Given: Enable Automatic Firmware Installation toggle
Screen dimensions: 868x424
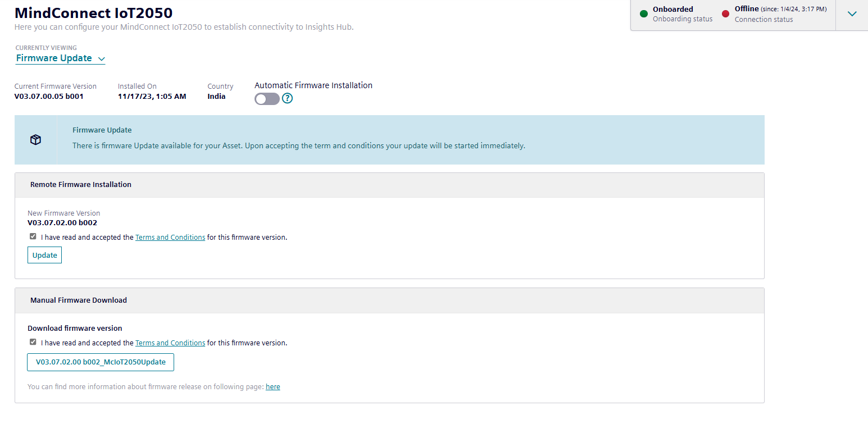Looking at the screenshot, I should 267,99.
